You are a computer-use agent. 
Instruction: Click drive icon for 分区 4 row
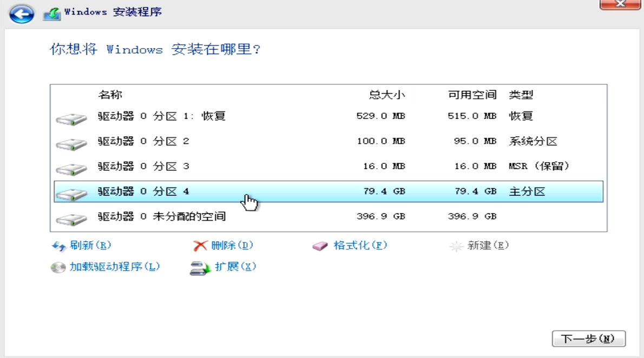71,194
